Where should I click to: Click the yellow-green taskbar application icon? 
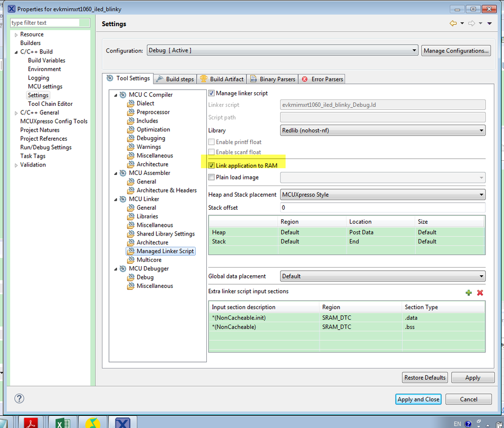(92, 423)
